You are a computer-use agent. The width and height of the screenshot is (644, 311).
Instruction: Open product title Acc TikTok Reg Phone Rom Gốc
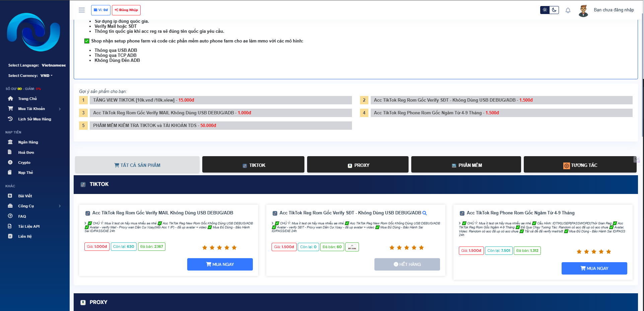(x=520, y=213)
